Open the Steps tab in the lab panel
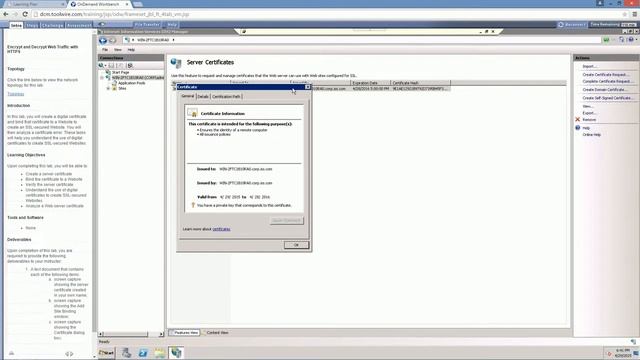The height and width of the screenshot is (360, 640). tap(31, 25)
